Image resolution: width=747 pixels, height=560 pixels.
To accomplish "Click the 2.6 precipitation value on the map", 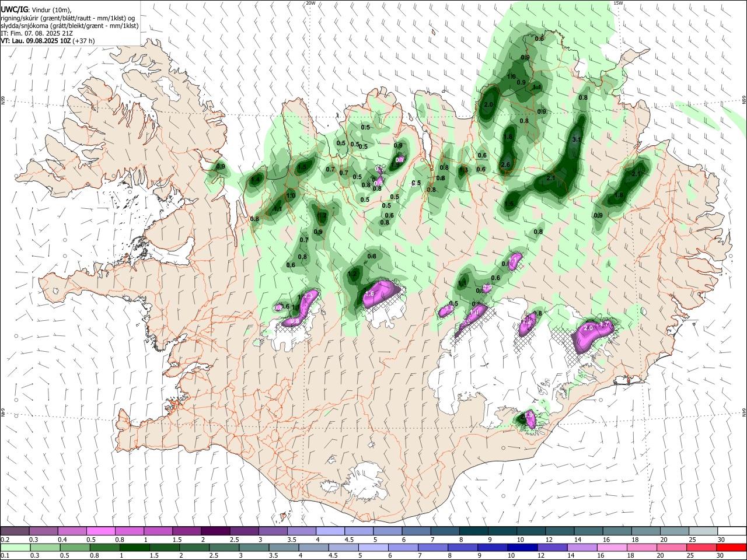I will pos(505,165).
